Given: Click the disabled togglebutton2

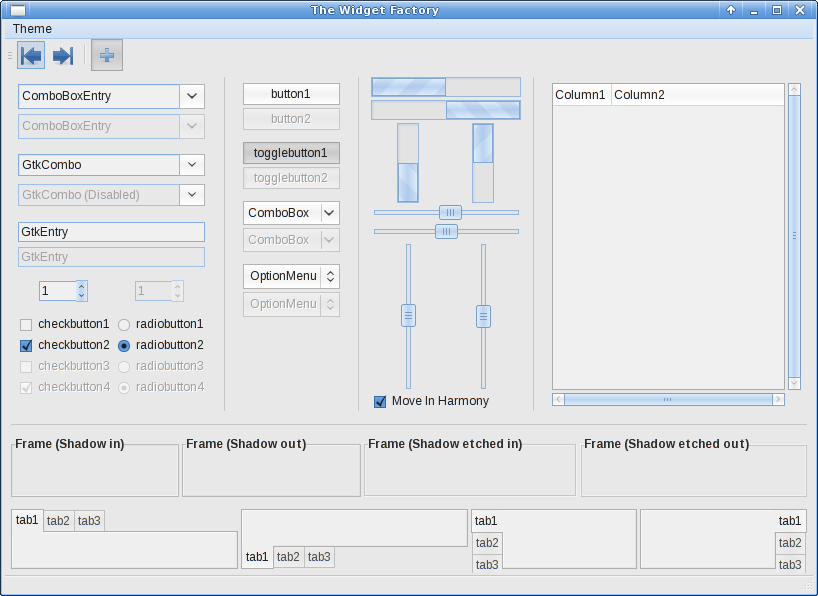Looking at the screenshot, I should coord(291,178).
